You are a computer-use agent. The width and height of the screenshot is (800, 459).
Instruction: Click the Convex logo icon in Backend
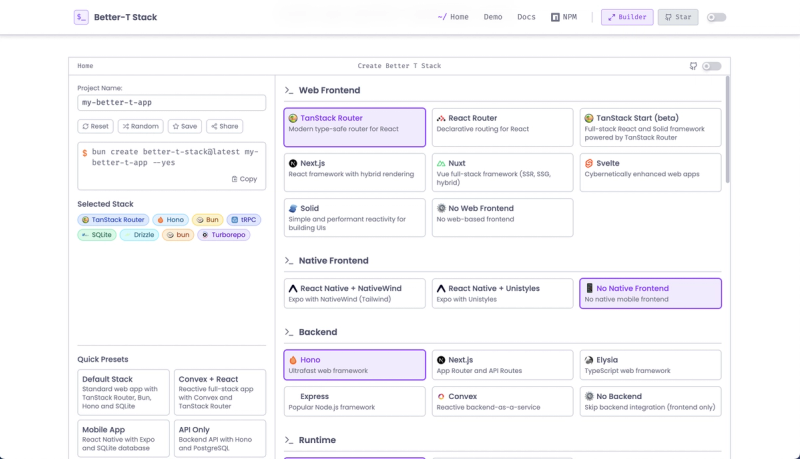tap(441, 396)
